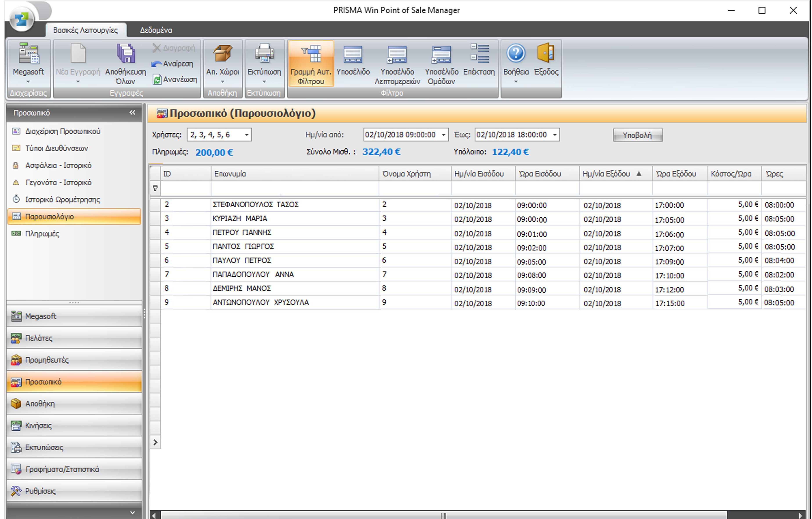The width and height of the screenshot is (812, 519).
Task: Click the Εκτύπωση printer icon
Action: click(264, 54)
